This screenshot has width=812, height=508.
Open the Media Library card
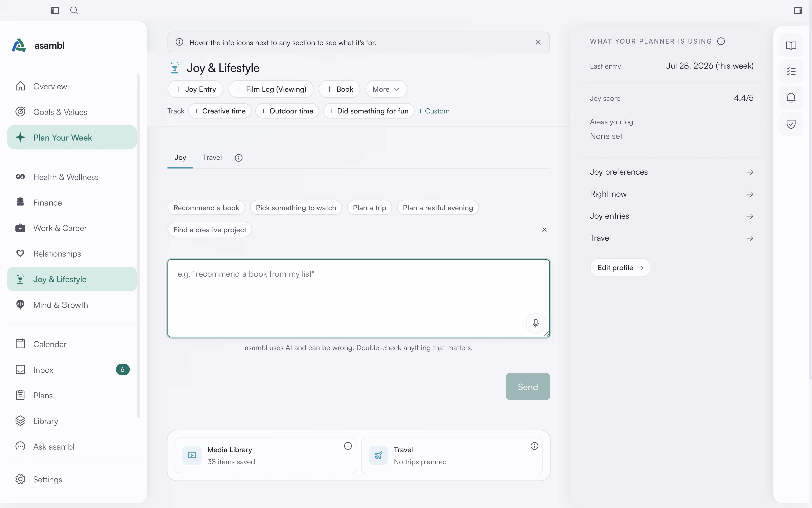265,455
